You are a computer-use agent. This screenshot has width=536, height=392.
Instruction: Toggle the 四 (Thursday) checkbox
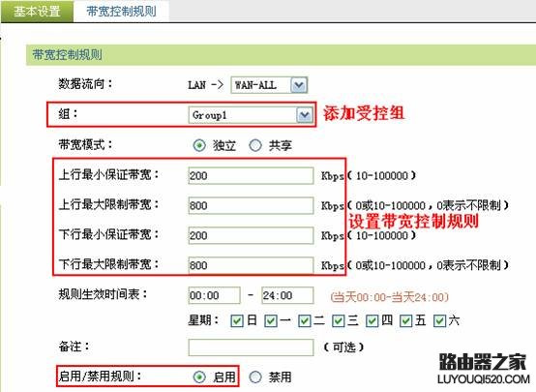tap(372, 320)
